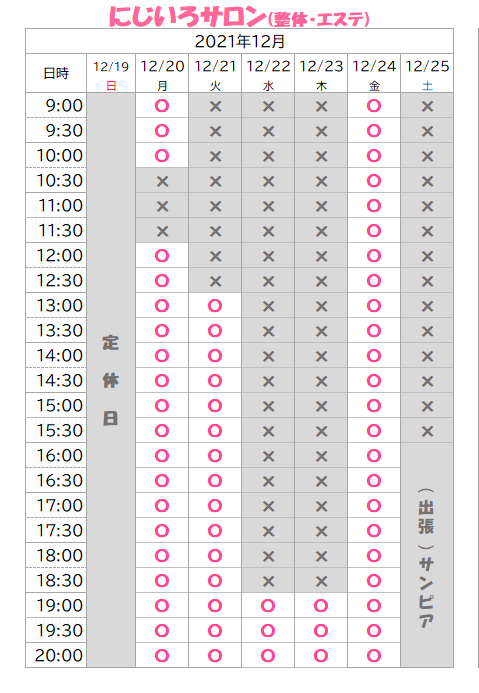Click the 10:30 cross on Monday 12/20
This screenshot has height=693, width=479.
pos(162,181)
